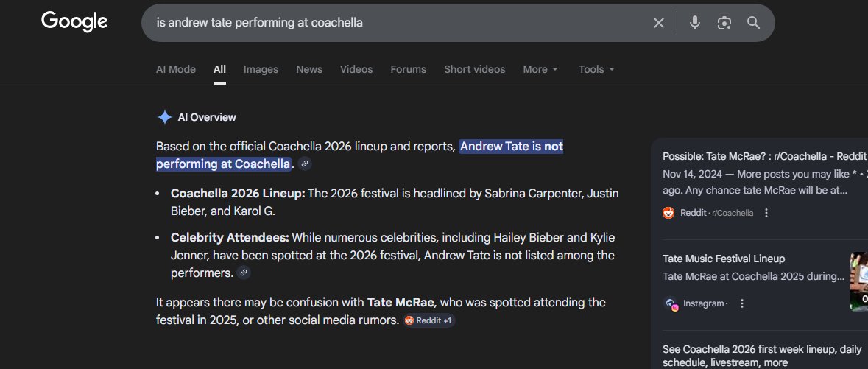Select the All results tab
Image resolution: width=868 pixels, height=369 pixels.
tap(220, 69)
